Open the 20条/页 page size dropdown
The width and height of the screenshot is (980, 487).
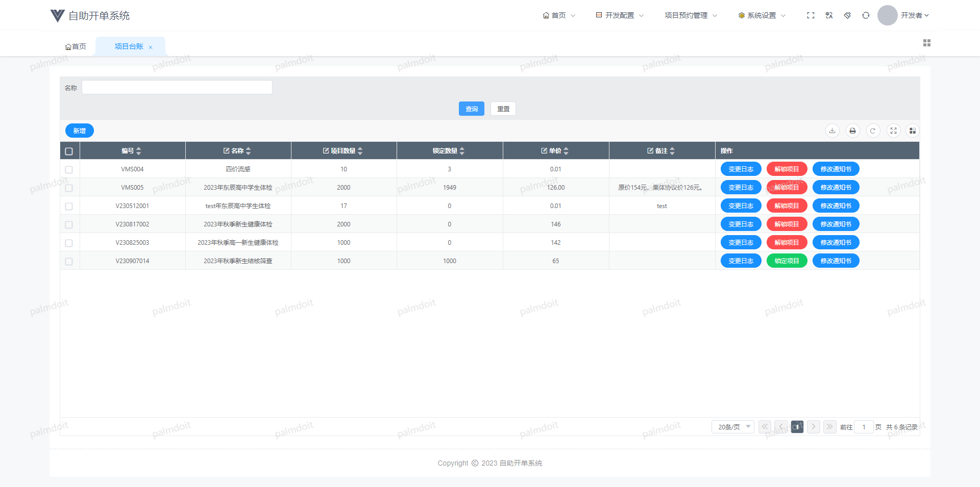pyautogui.click(x=732, y=427)
